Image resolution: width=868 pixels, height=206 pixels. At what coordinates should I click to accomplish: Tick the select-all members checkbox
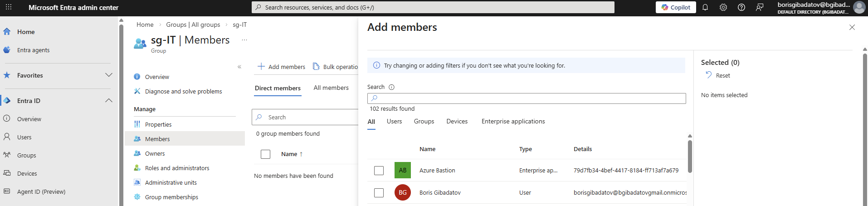pos(266,154)
